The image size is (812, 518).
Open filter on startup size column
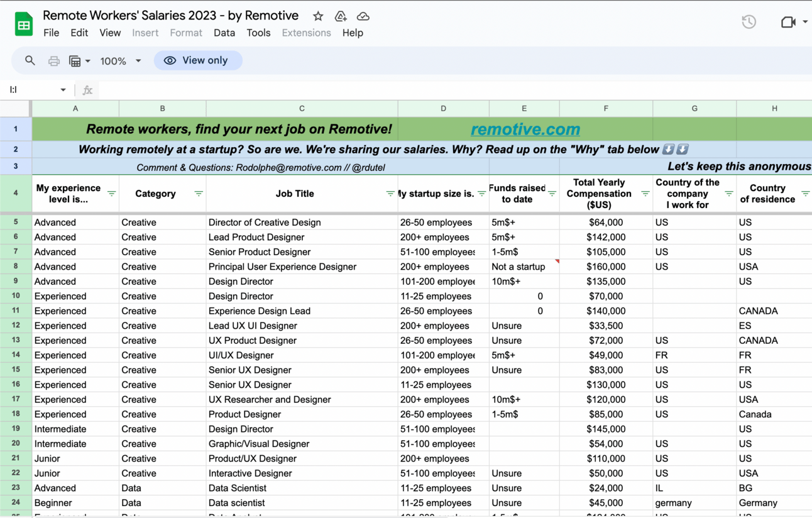click(481, 194)
